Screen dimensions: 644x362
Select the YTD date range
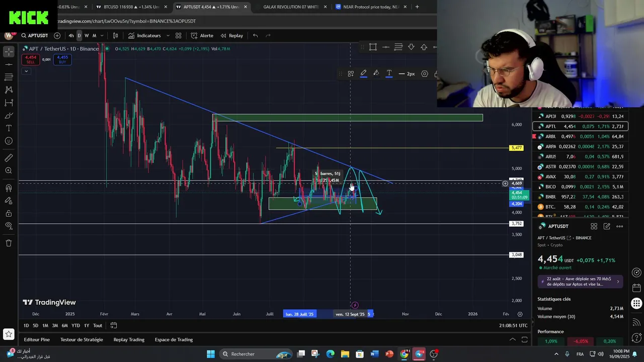pyautogui.click(x=75, y=326)
